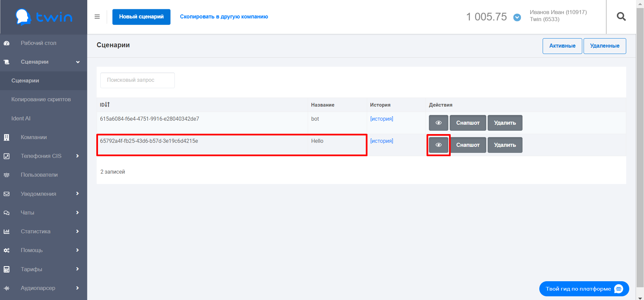This screenshot has width=644, height=300.
Task: Delete the bot scenario with Удалить
Action: (505, 123)
